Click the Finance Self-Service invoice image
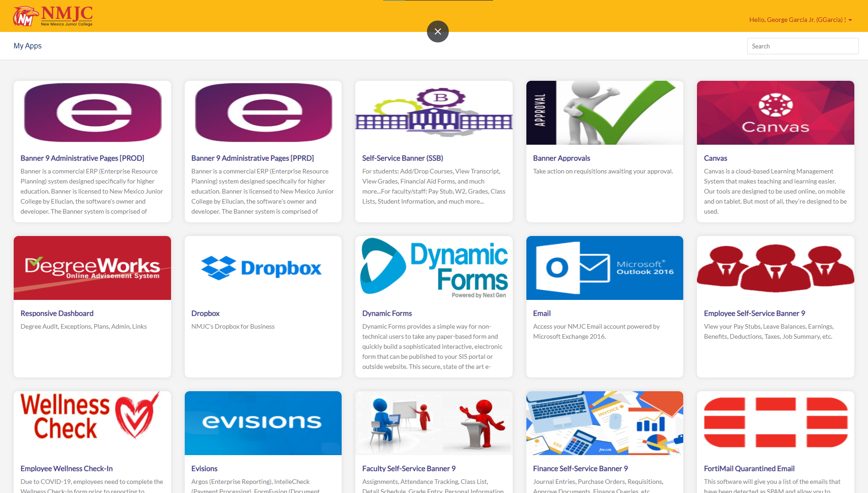Image resolution: width=868 pixels, height=493 pixels. (x=605, y=423)
